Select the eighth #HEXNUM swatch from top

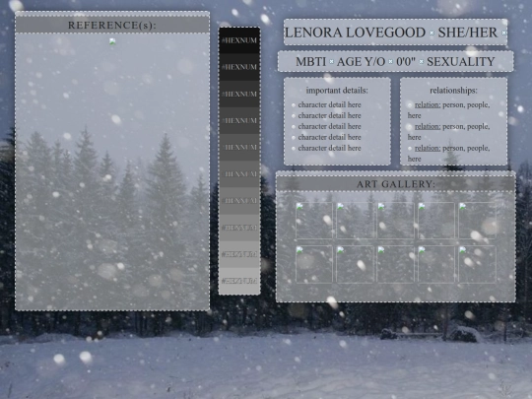point(239,228)
